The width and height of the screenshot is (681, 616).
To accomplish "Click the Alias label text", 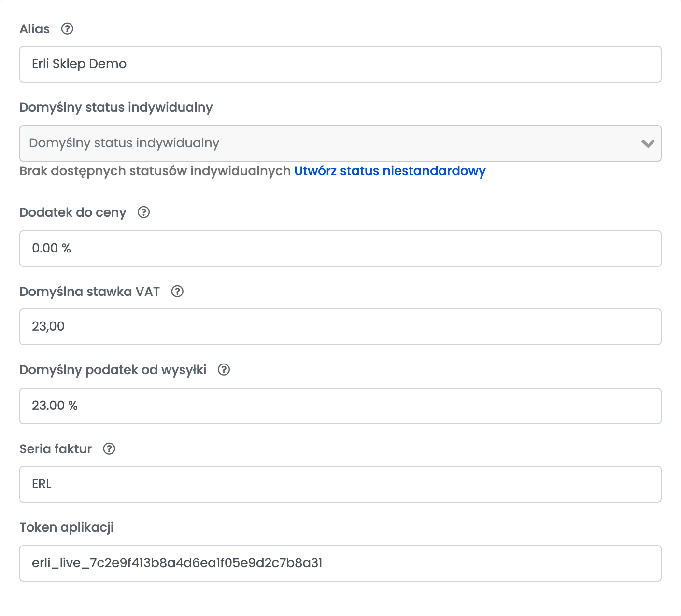I will pos(34,29).
